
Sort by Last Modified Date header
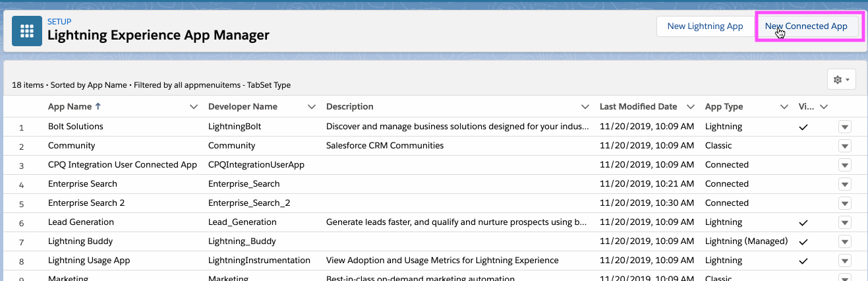pyautogui.click(x=638, y=107)
